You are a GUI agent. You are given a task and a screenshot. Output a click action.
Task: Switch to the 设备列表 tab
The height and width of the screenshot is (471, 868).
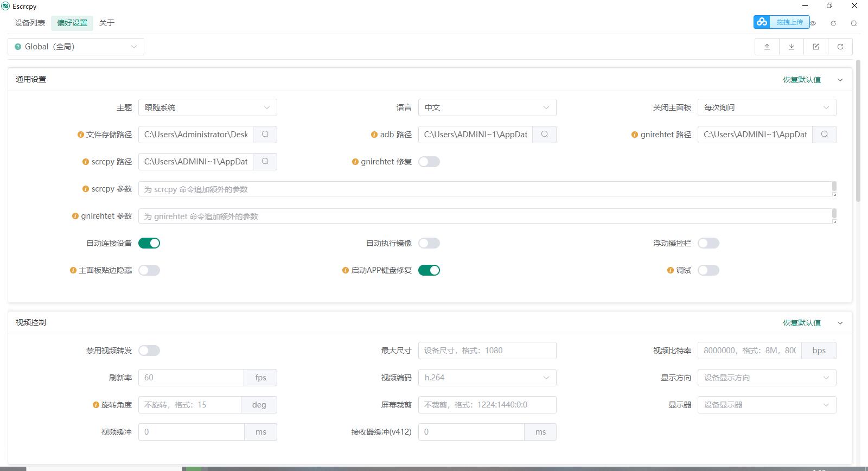[30, 23]
